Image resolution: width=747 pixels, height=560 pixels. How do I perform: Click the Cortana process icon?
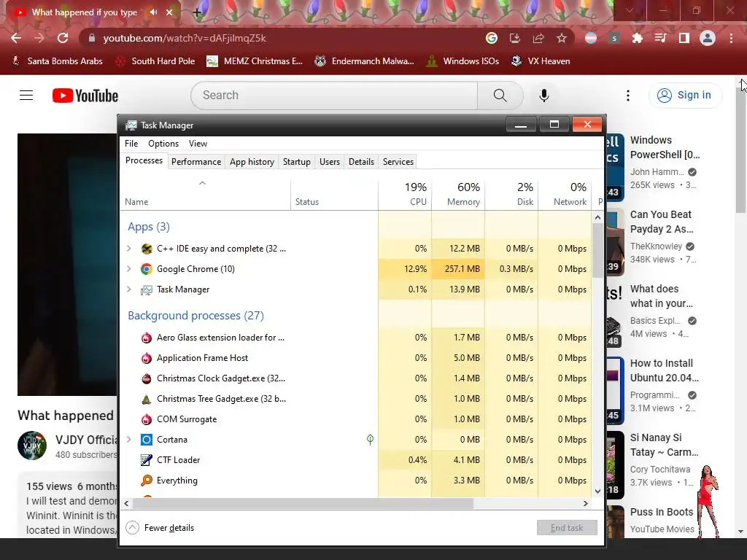(146, 440)
